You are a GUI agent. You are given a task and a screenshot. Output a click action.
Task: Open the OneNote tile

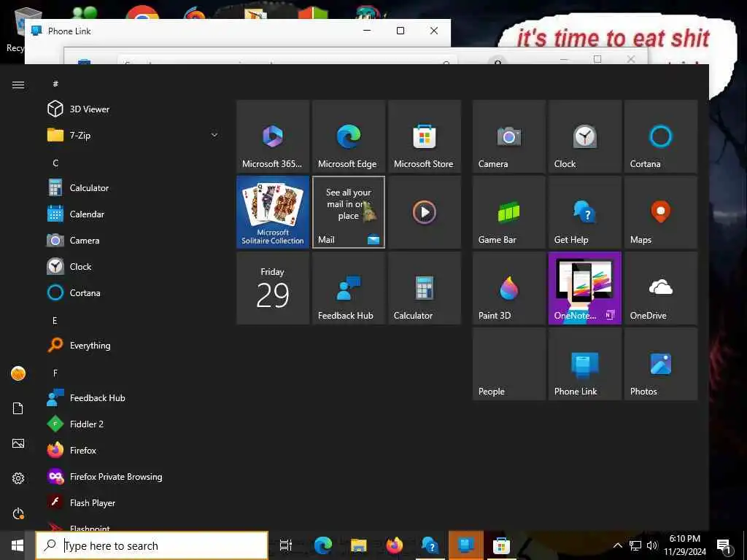[585, 288]
